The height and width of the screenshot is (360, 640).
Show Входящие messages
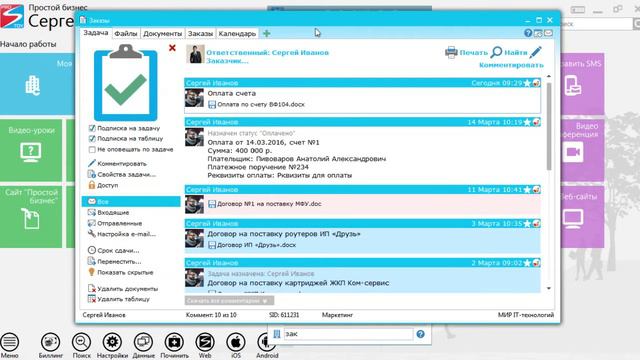tap(109, 213)
